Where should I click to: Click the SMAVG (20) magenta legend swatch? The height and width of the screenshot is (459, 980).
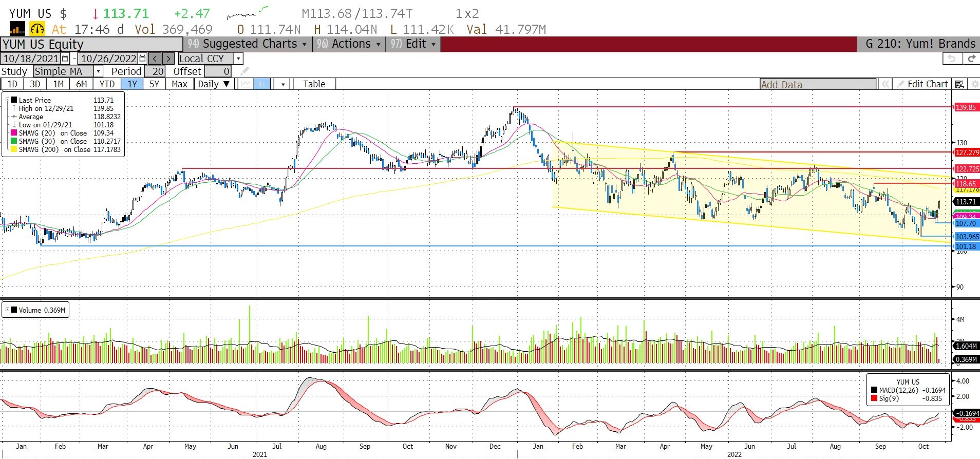click(14, 133)
